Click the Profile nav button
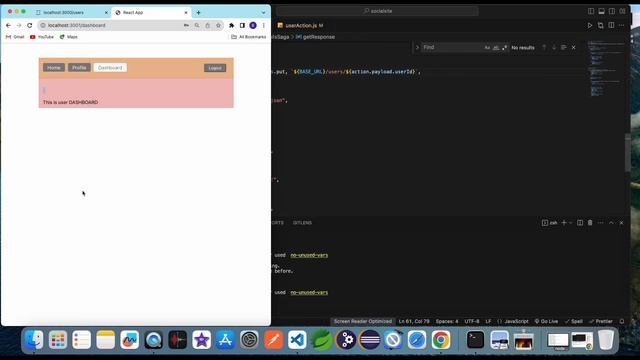Screen dimensions: 640x360 (x=79, y=68)
